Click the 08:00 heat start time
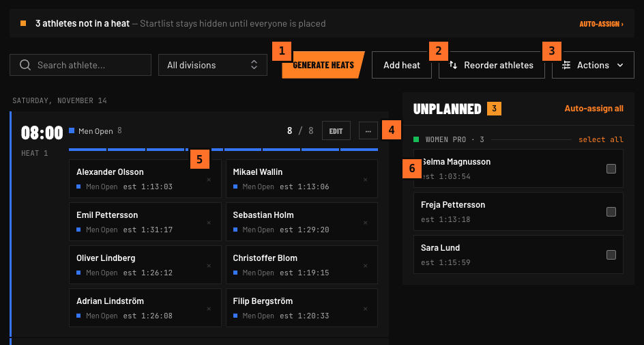Screen dimensions: 644x345 42,133
